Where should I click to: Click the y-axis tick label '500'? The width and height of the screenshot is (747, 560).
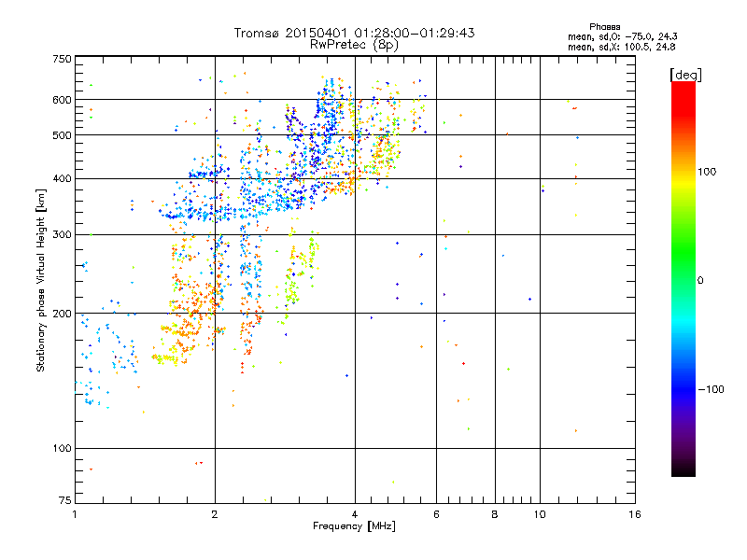click(62, 135)
